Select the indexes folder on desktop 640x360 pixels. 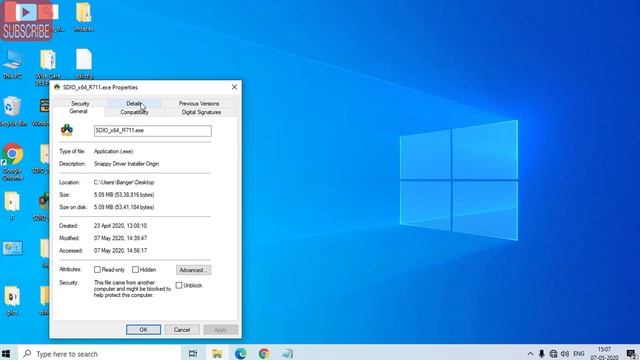84,17
